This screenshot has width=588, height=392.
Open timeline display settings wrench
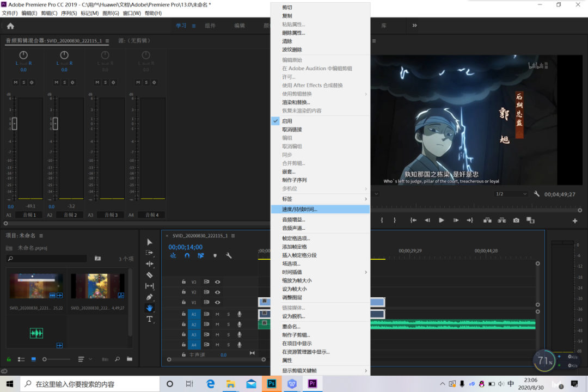[x=229, y=255]
